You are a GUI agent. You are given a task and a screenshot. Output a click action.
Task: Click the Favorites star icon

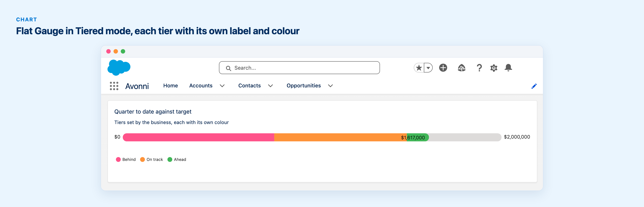[x=419, y=68]
